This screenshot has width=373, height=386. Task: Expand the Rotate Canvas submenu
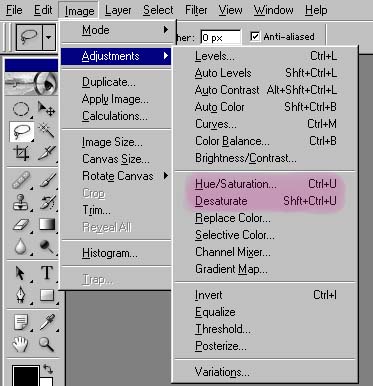[x=117, y=176]
